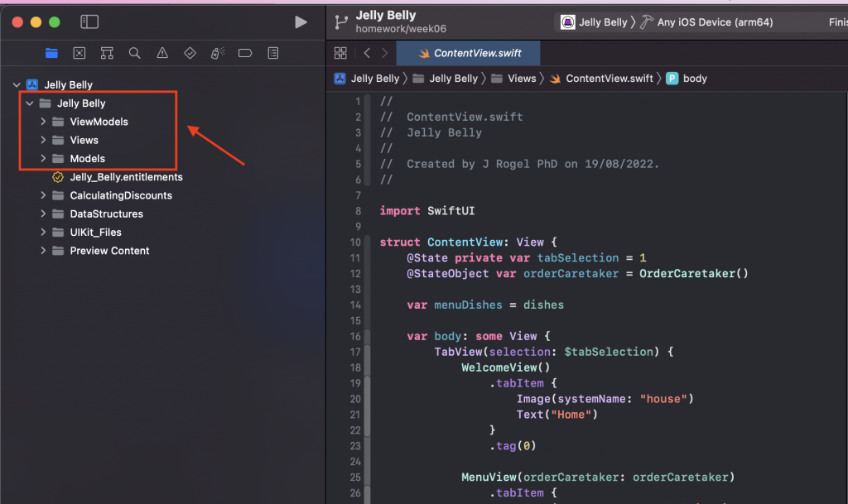
Task: Collapse the Jelly Belly group folder
Action: (x=30, y=103)
